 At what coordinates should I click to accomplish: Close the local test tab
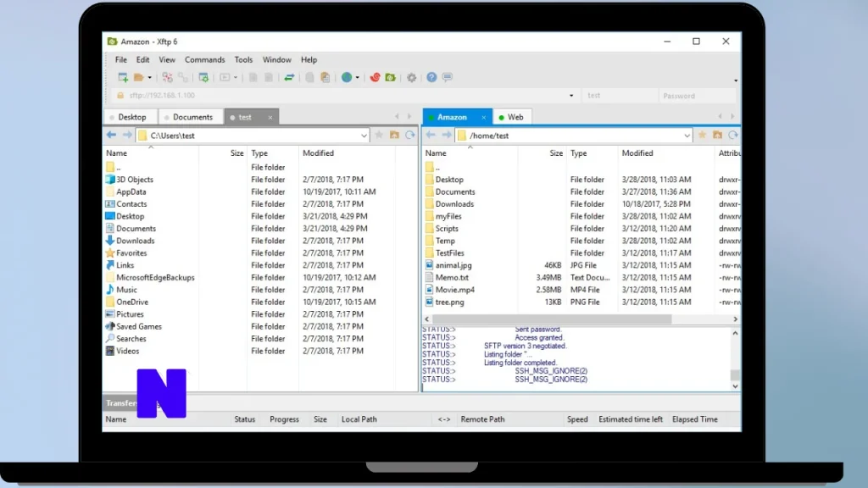point(270,117)
